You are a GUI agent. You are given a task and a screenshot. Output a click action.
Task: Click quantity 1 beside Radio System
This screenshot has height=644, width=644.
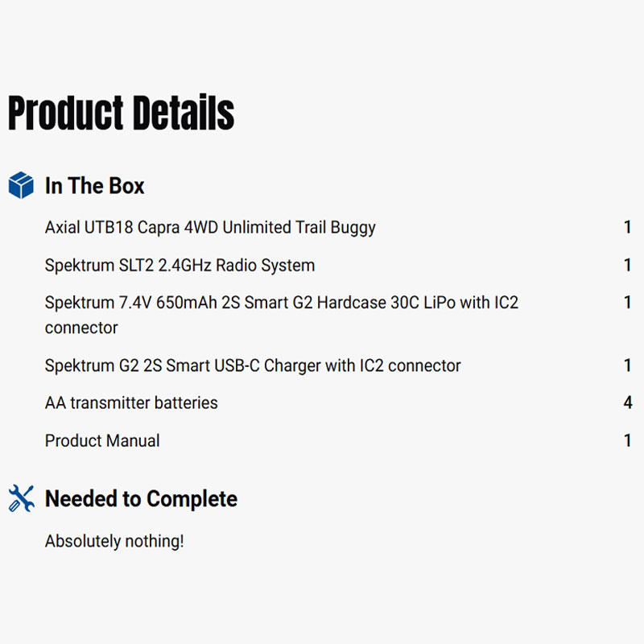(x=628, y=266)
